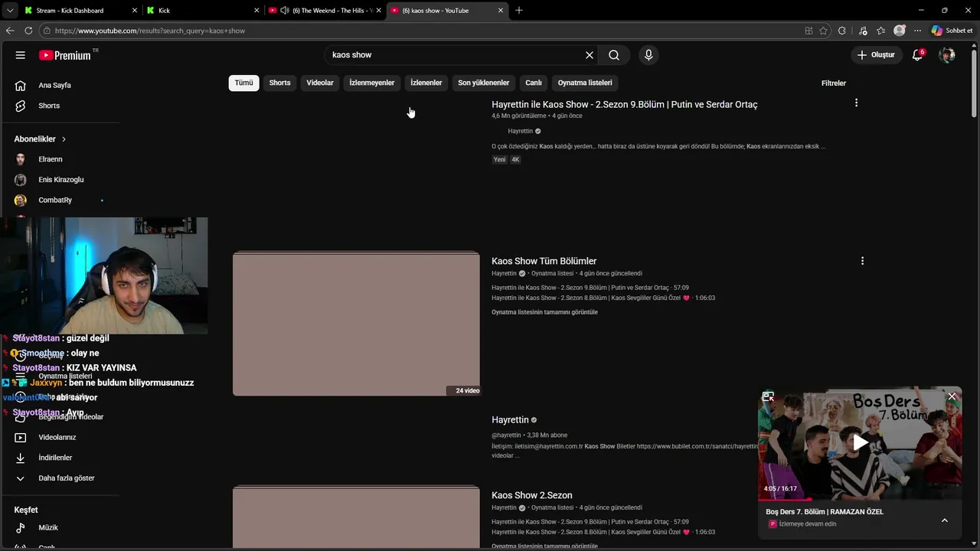Open Kaos Show 2.Sezon playlist title
980x551 pixels.
pyautogui.click(x=532, y=495)
